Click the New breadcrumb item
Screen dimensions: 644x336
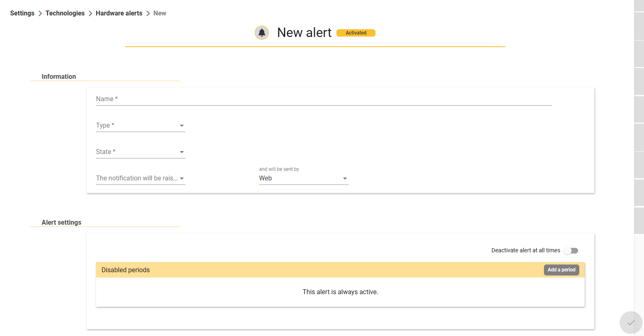(160, 13)
